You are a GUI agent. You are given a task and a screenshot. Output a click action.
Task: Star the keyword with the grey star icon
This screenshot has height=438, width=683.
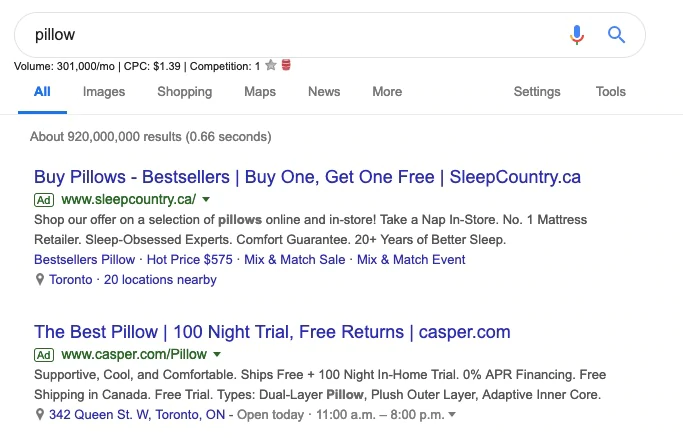coord(270,66)
